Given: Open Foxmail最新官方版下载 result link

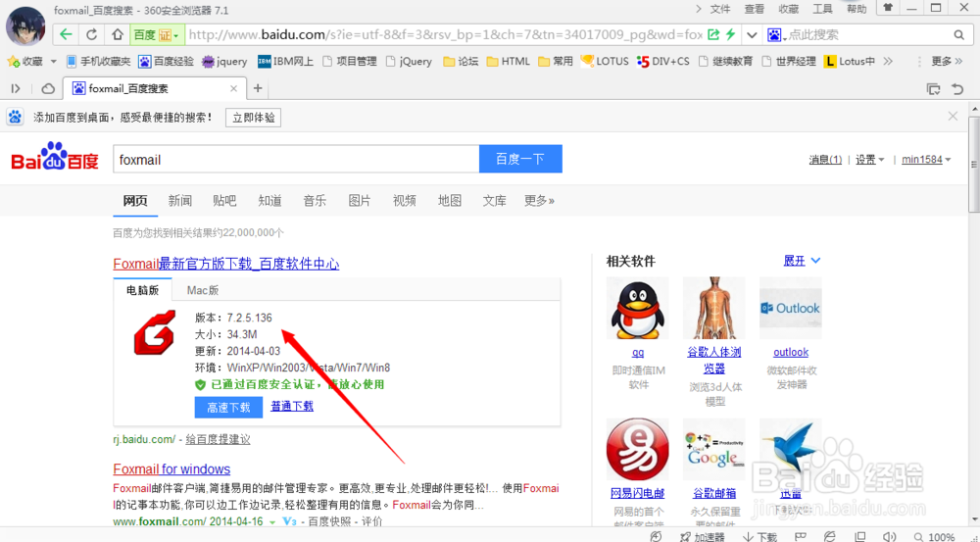Looking at the screenshot, I should point(226,264).
